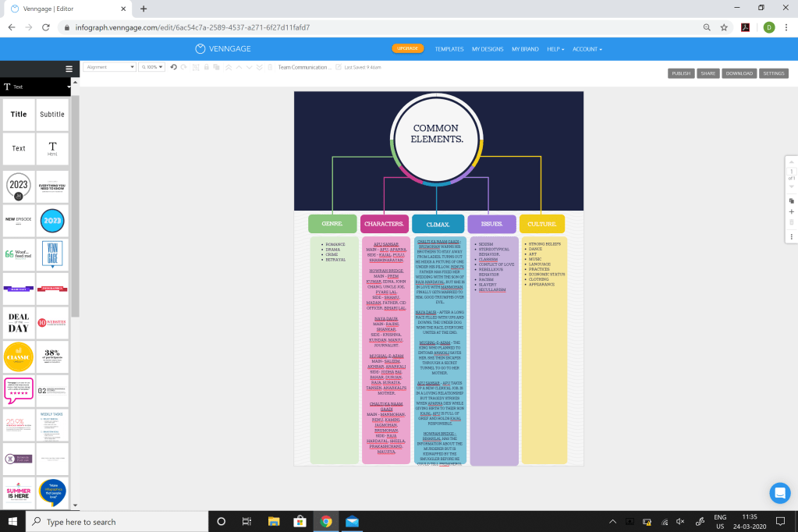Click the edit title pencil icon
Viewport: 798px width, 532px height.
tap(339, 67)
